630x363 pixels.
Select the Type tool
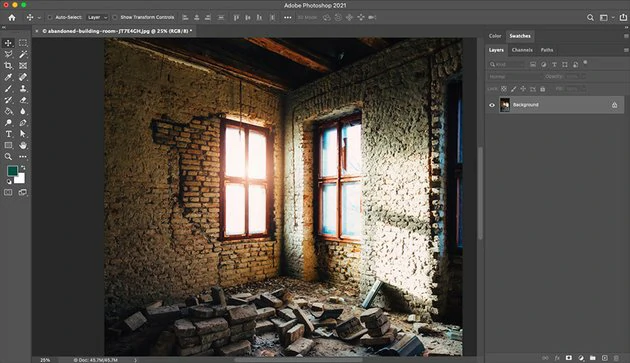click(x=8, y=134)
